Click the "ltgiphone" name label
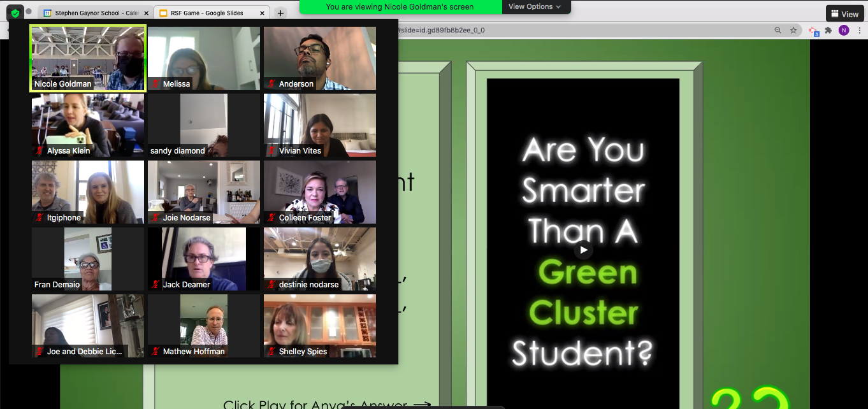Image resolution: width=868 pixels, height=409 pixels. pyautogui.click(x=64, y=218)
